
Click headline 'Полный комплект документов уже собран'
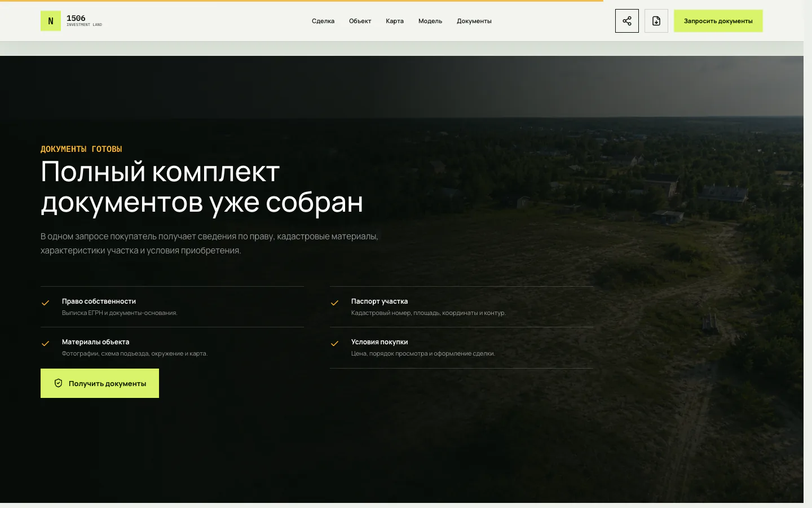[202, 187]
